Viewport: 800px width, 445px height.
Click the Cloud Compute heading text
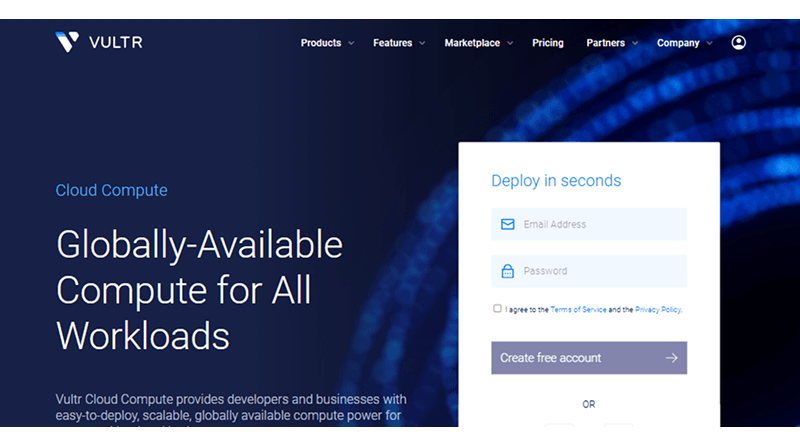point(111,190)
